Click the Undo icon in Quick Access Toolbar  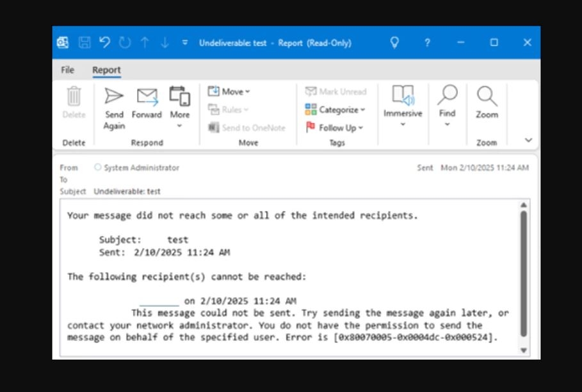pyautogui.click(x=105, y=42)
